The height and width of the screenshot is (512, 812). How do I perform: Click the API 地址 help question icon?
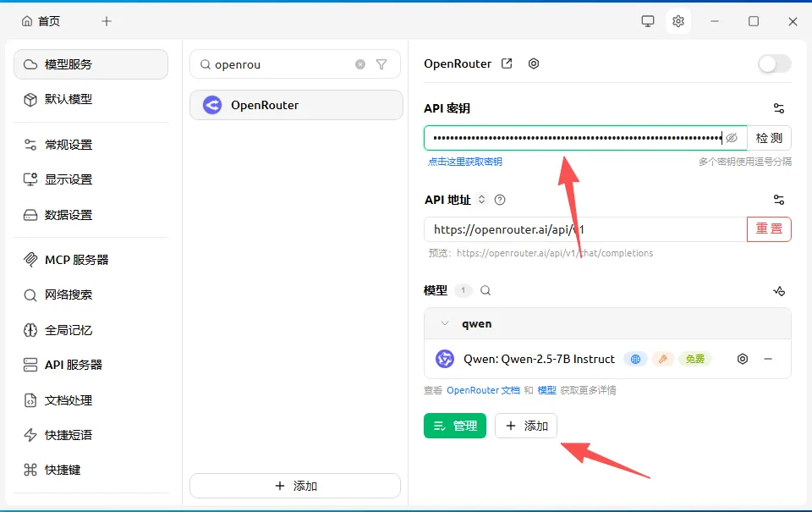pyautogui.click(x=500, y=200)
